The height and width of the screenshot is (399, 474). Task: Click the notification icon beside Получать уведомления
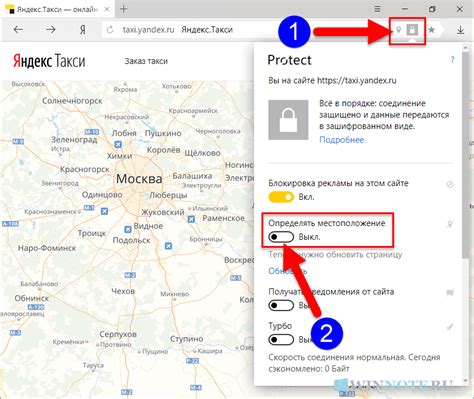450,293
